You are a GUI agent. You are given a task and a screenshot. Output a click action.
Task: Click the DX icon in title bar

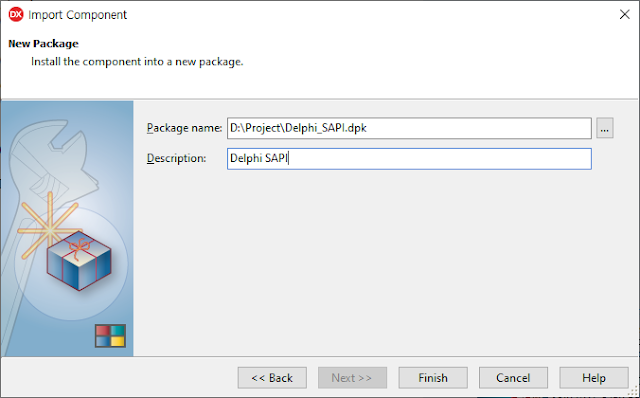click(16, 15)
